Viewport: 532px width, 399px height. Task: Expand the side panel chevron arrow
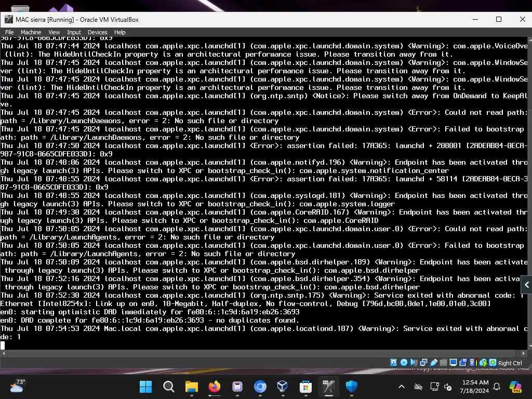click(527, 285)
